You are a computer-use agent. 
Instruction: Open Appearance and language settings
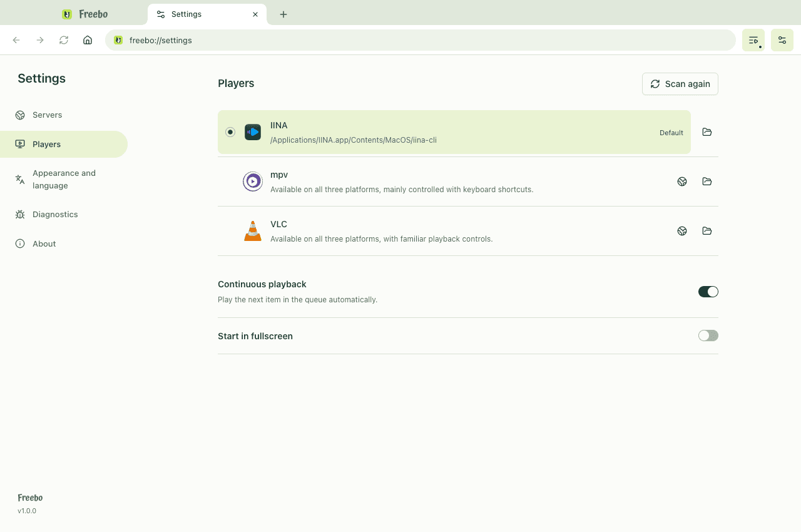pos(64,180)
